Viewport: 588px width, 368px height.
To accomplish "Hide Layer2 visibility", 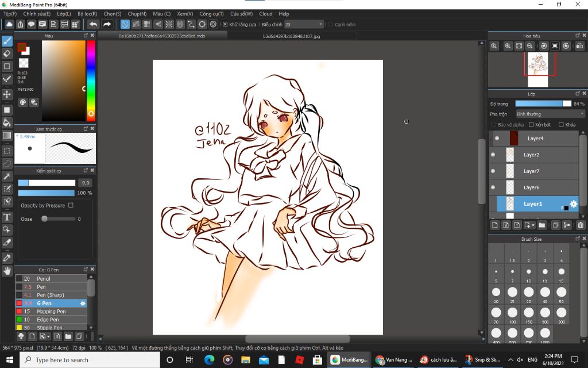I will point(493,155).
